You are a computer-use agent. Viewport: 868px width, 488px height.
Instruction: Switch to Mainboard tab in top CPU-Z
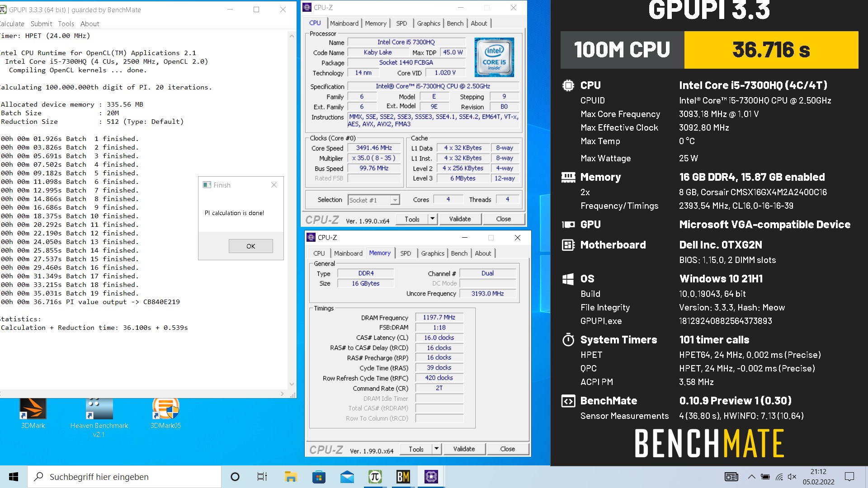tap(344, 23)
